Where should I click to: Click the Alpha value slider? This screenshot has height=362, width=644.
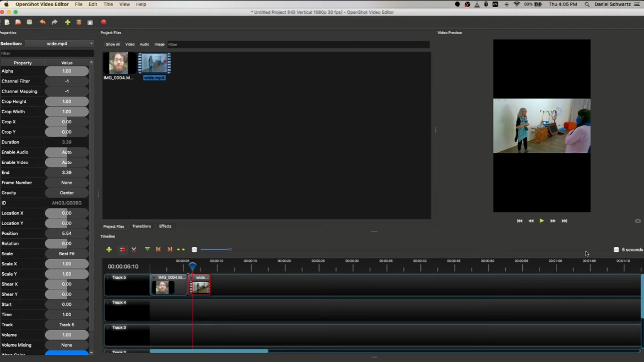point(67,71)
